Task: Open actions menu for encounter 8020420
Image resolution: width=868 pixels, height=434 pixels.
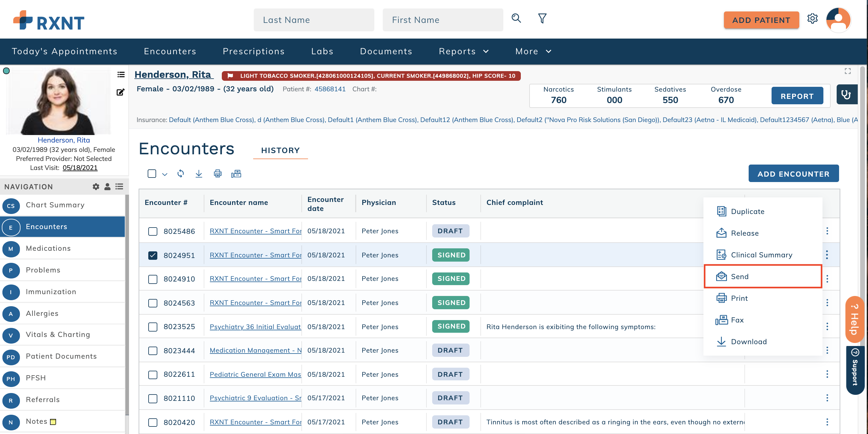Action: pos(827,422)
